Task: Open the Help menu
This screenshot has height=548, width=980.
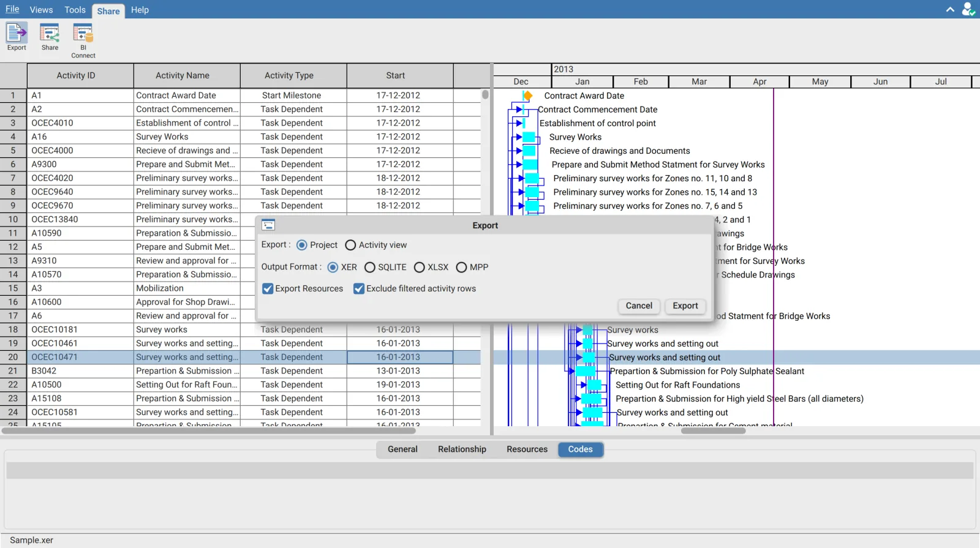Action: click(140, 10)
